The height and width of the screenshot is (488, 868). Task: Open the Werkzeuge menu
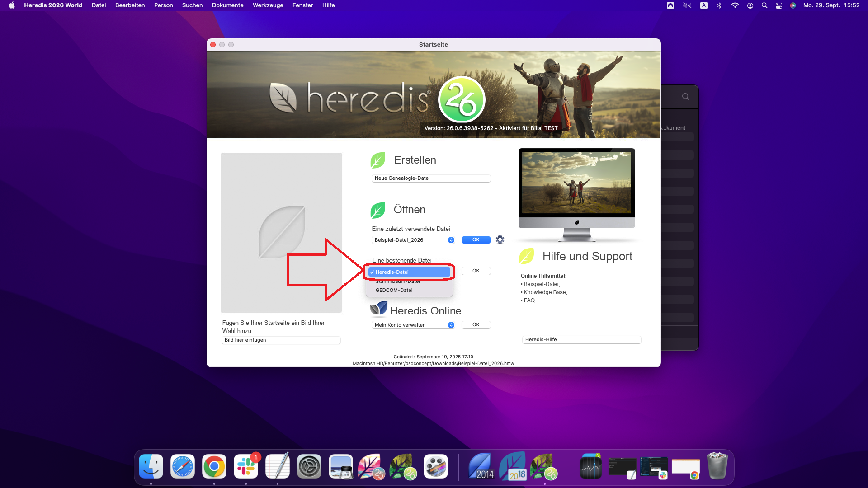tap(268, 5)
